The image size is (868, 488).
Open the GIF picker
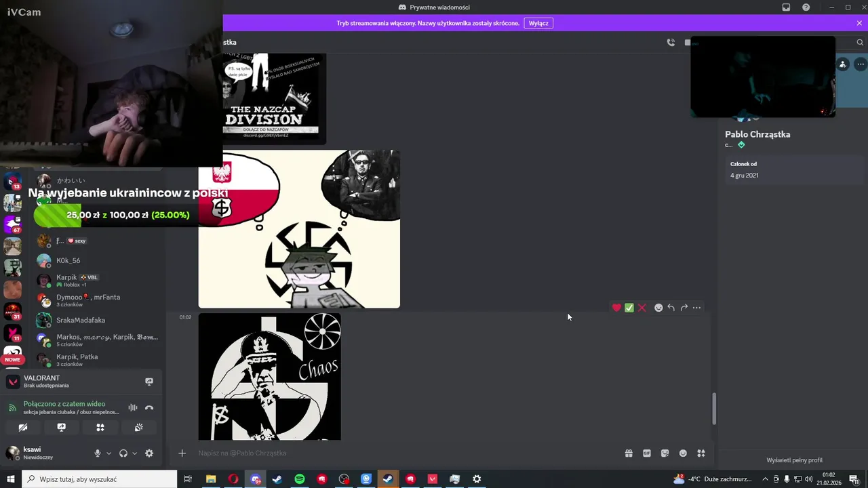(647, 453)
